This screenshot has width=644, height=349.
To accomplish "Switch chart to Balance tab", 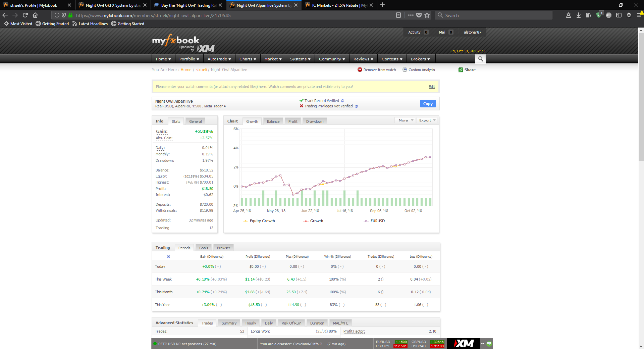I will point(273,121).
